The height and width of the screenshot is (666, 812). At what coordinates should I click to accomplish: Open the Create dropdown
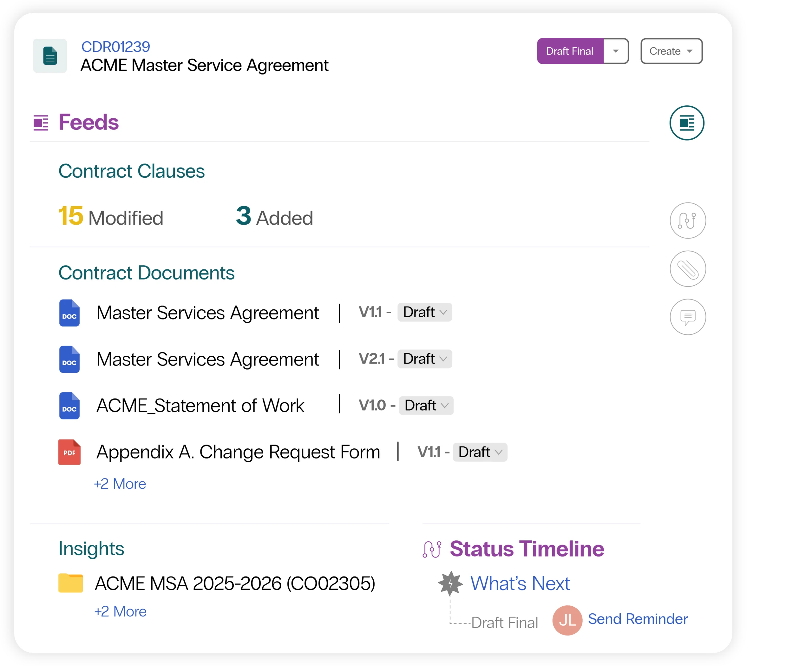pyautogui.click(x=671, y=51)
